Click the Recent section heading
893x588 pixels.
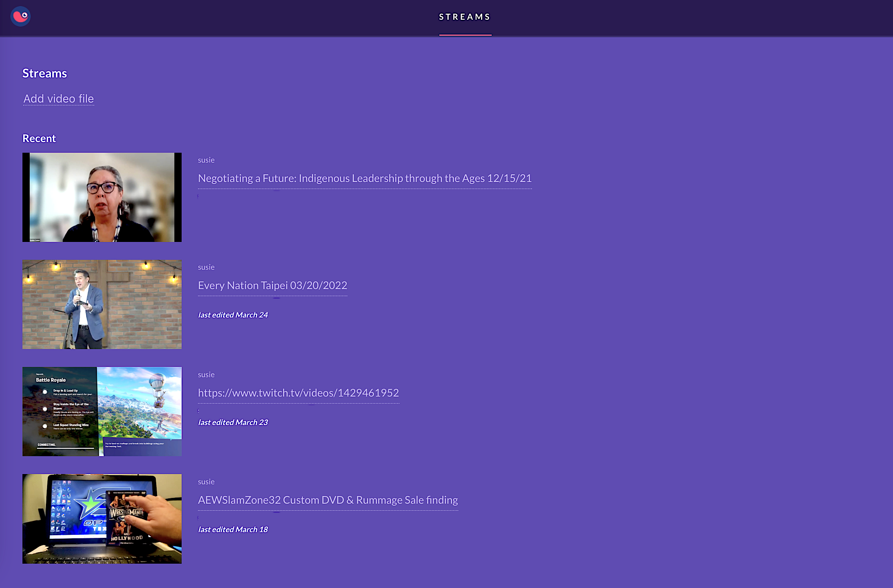click(x=39, y=139)
